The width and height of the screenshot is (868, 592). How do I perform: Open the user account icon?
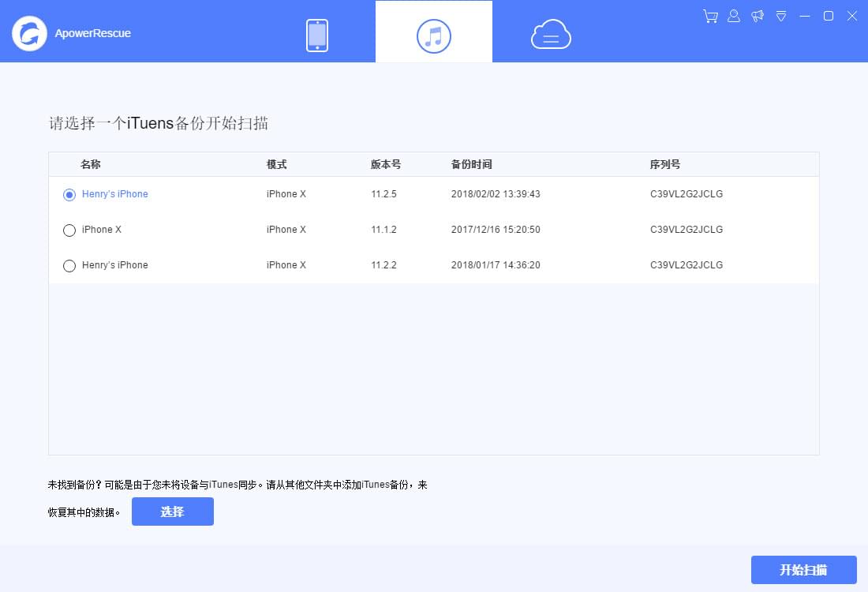733,16
